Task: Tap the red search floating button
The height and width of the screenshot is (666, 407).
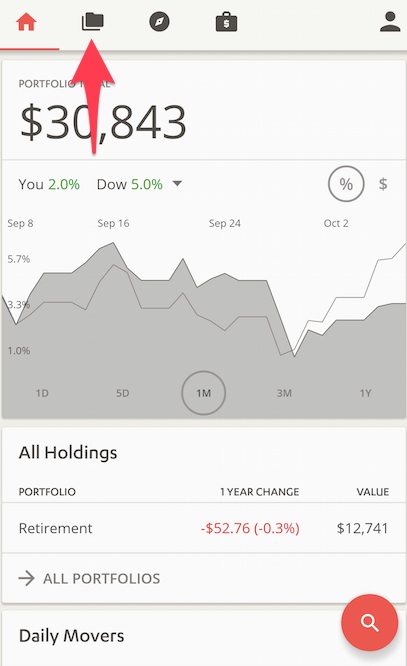Action: pos(370,623)
